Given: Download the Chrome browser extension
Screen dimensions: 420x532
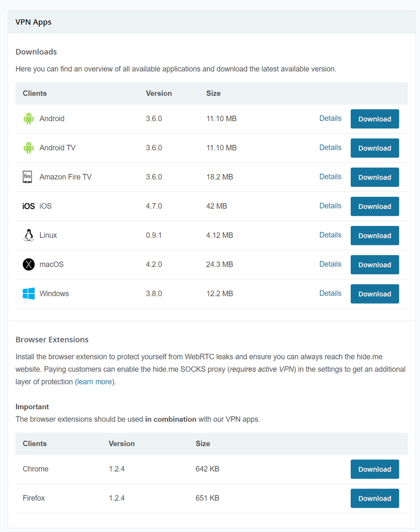Looking at the screenshot, I should [x=374, y=469].
